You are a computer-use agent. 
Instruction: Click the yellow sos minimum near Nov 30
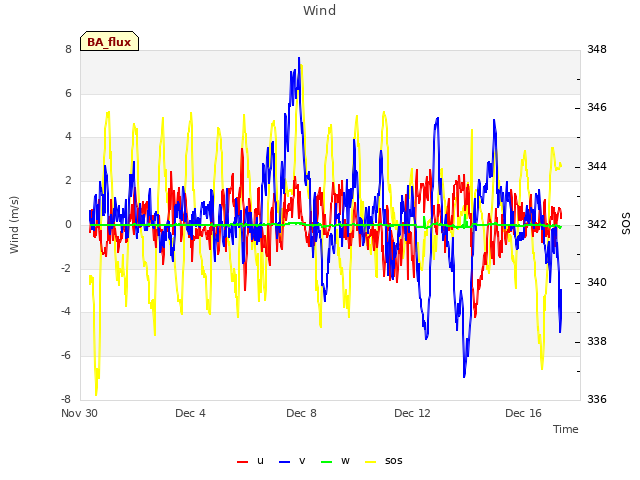96,394
